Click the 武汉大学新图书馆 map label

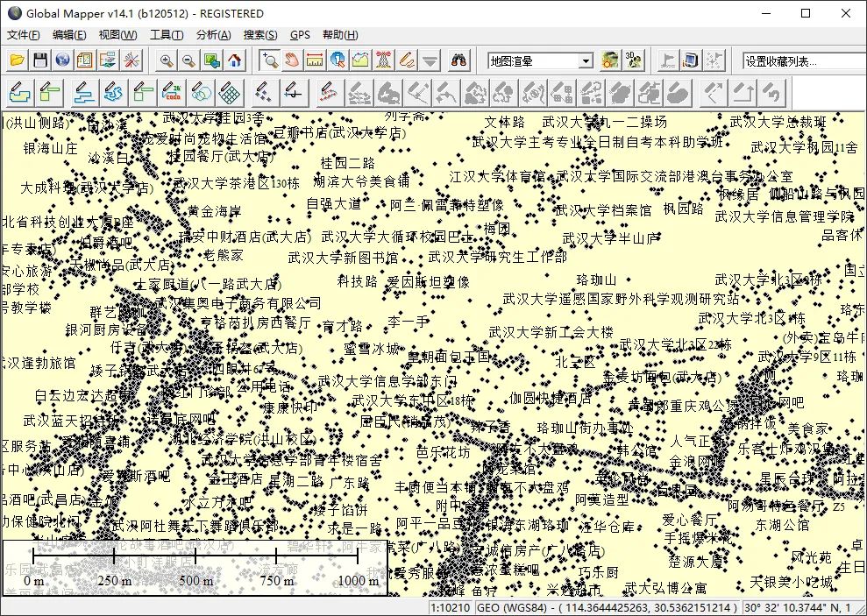pos(343,258)
